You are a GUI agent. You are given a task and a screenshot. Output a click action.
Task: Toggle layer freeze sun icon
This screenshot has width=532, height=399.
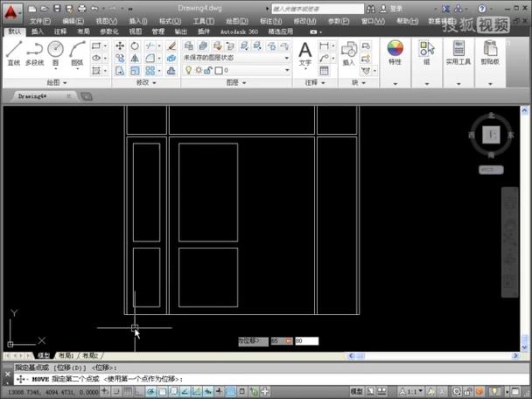point(199,71)
